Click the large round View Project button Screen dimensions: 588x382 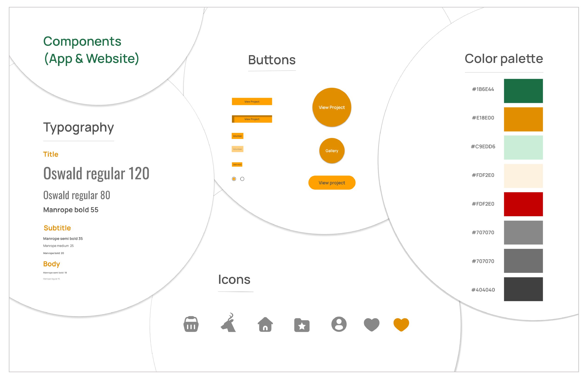click(331, 107)
